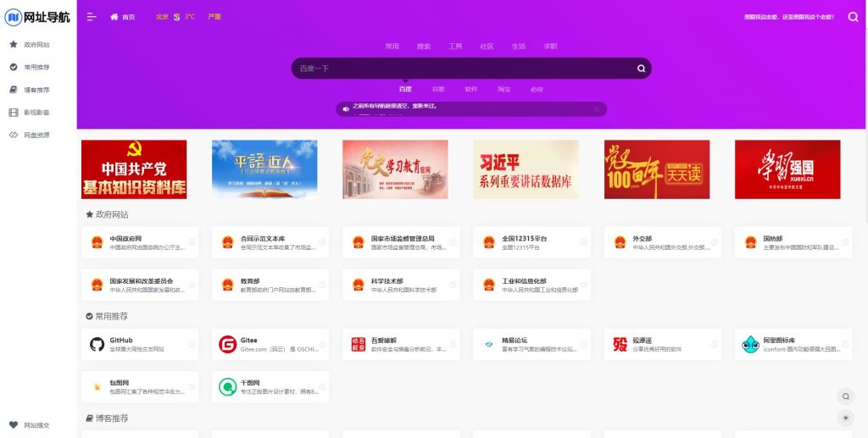Click the 网址导航 site logo
868x438 pixels.
coord(37,17)
